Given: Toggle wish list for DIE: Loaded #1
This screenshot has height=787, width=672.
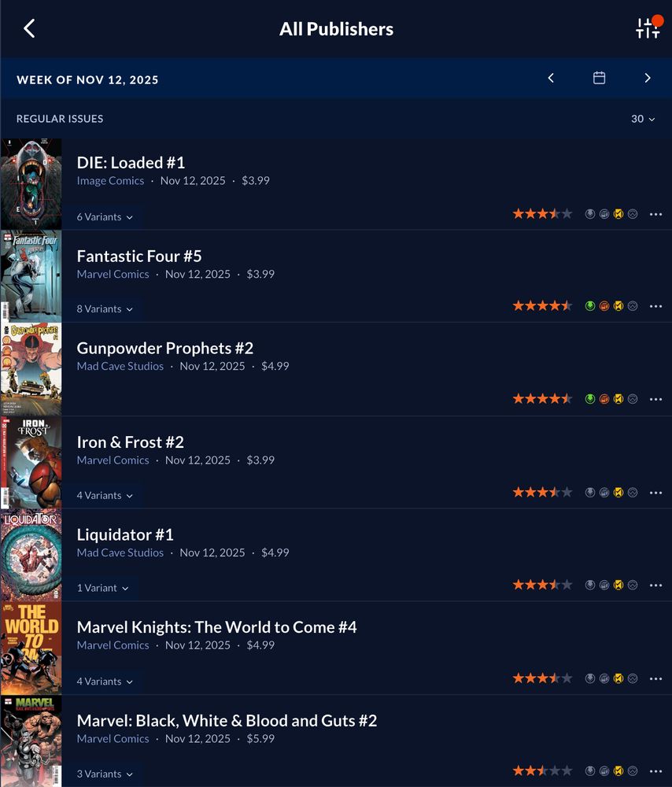Looking at the screenshot, I should click(633, 214).
